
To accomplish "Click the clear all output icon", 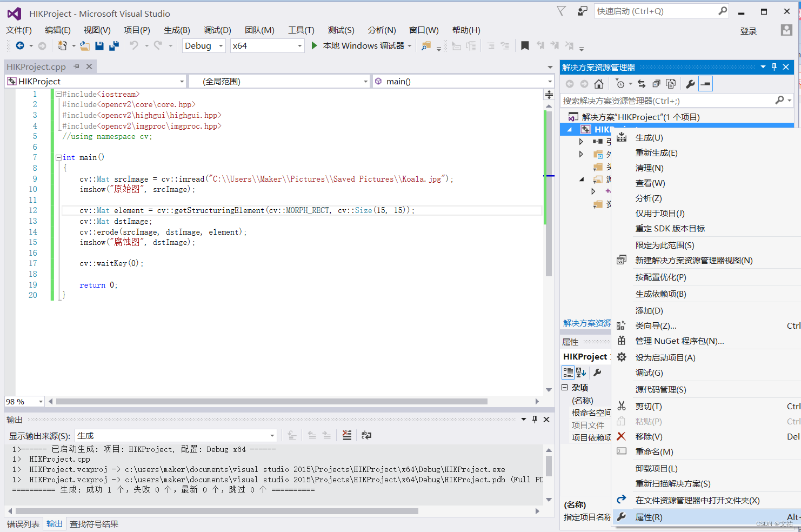I will 347,435.
